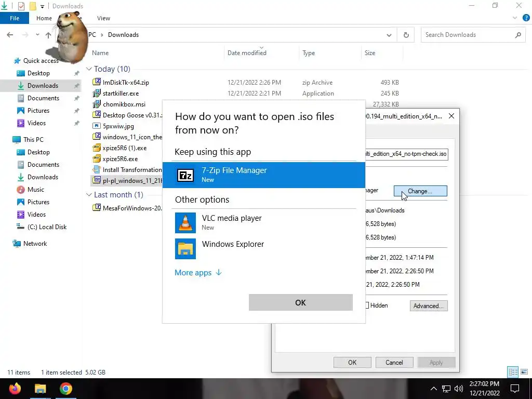
Task: Click the taskbar clock 2:27:02 PM
Action: [x=484, y=384]
